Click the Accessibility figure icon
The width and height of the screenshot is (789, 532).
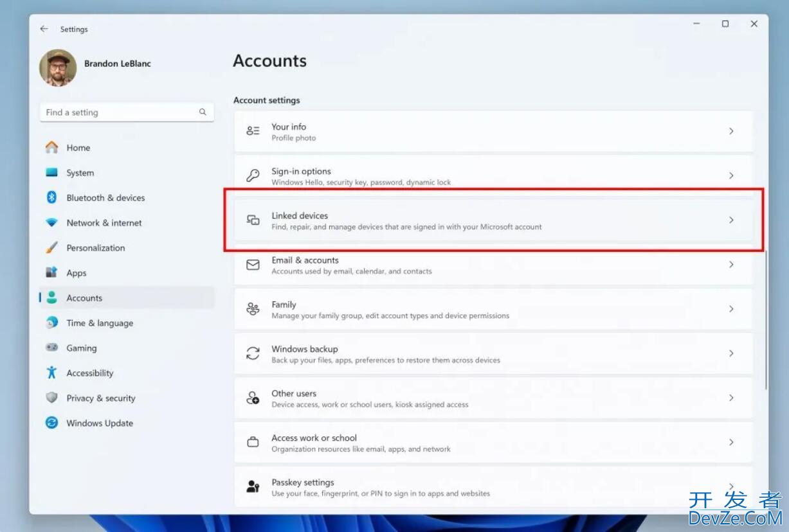coord(52,373)
